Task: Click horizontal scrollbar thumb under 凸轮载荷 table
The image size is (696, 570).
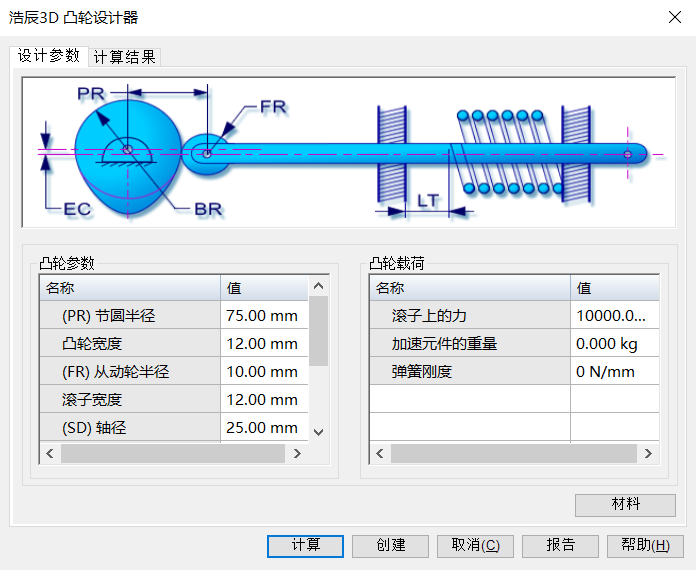Action: 514,453
